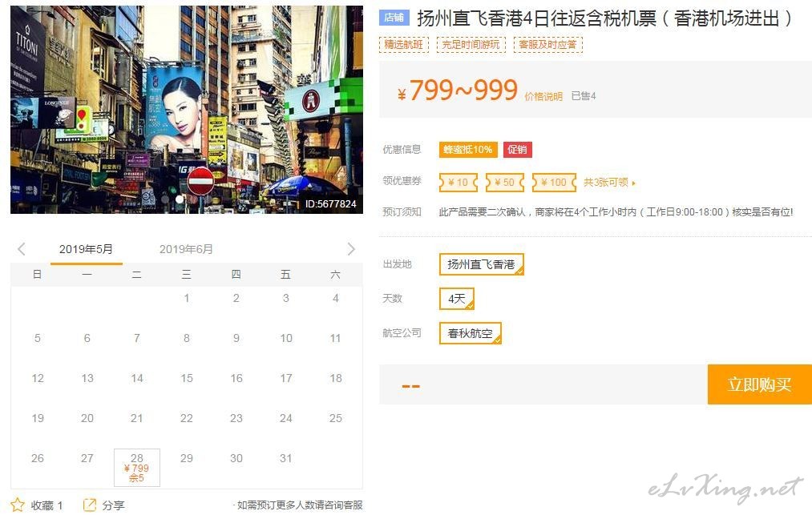This screenshot has width=812, height=515.
Task: Click the 立即购买 buy now button
Action: click(x=760, y=384)
